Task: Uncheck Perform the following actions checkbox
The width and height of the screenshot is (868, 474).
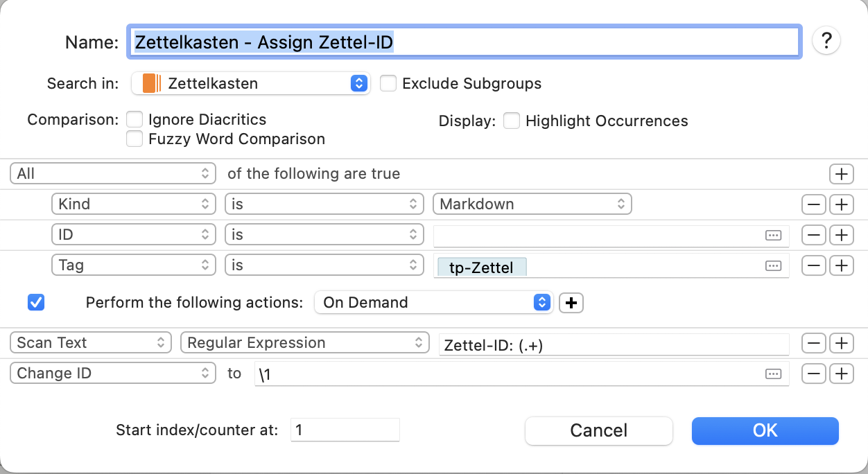Action: pyautogui.click(x=36, y=303)
